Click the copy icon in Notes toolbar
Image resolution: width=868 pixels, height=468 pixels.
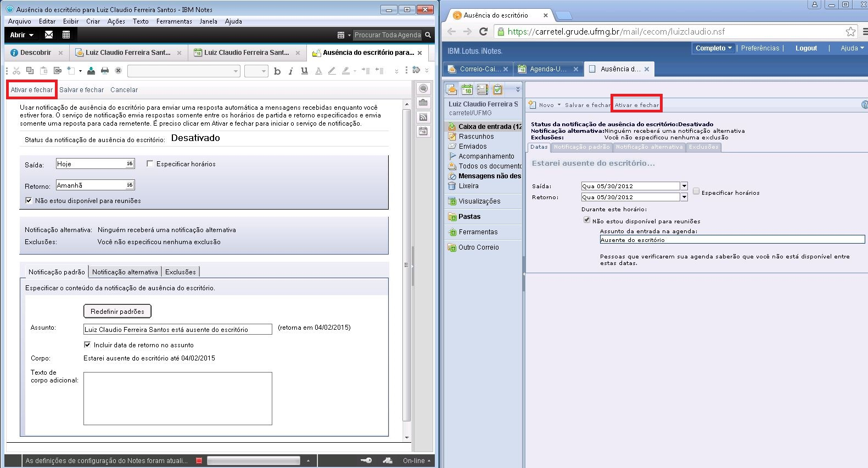click(x=30, y=71)
